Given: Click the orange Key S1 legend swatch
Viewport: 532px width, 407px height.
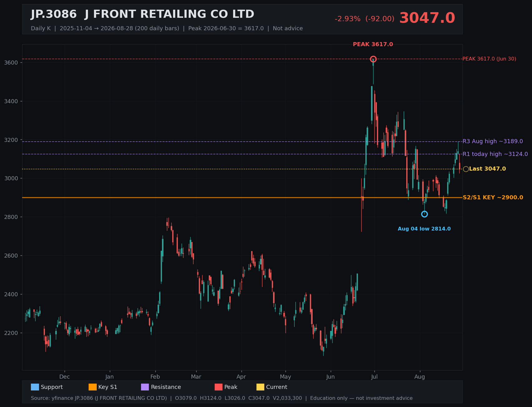Looking at the screenshot, I should [x=93, y=387].
